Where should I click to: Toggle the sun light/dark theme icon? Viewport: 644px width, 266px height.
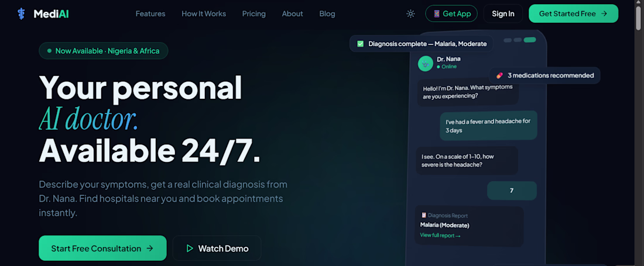click(410, 13)
